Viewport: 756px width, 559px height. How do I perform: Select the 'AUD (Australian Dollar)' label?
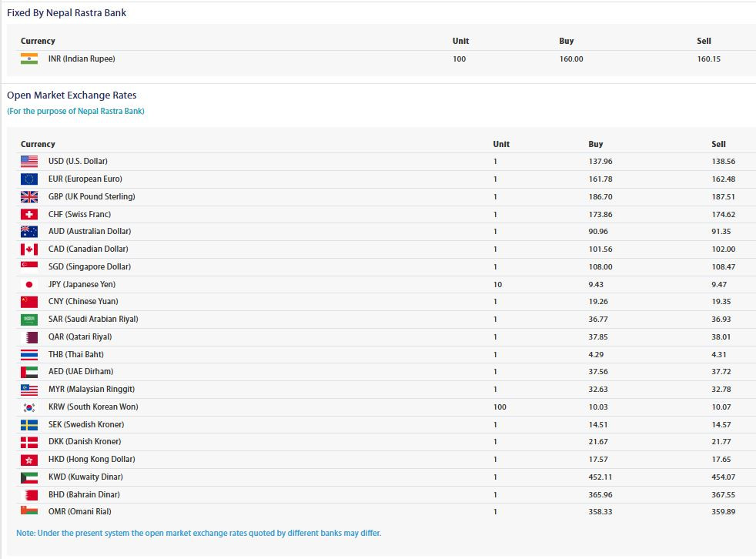pyautogui.click(x=89, y=232)
